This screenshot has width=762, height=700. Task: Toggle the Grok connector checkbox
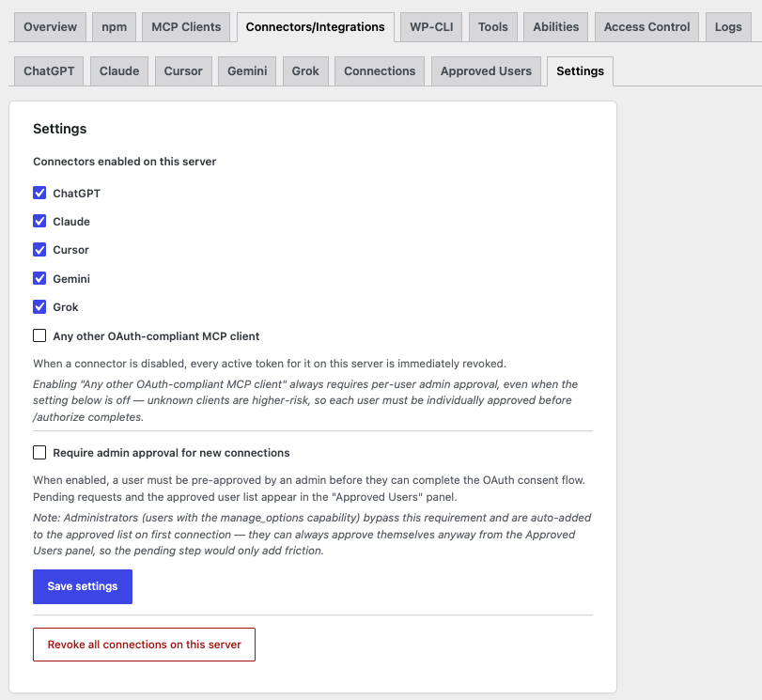[39, 306]
